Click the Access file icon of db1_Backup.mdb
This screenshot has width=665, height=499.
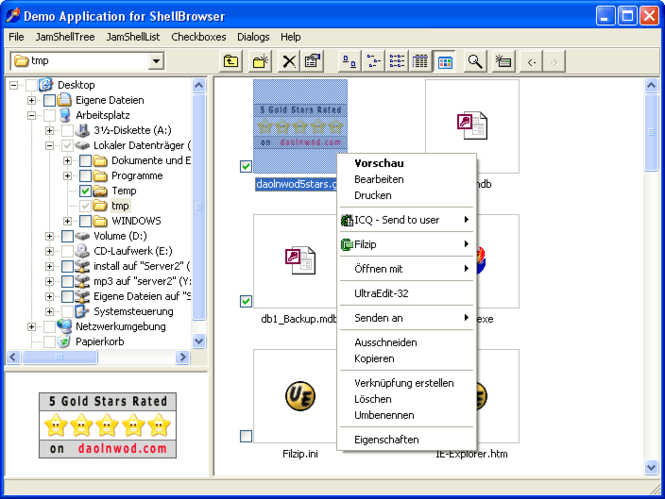(x=300, y=260)
